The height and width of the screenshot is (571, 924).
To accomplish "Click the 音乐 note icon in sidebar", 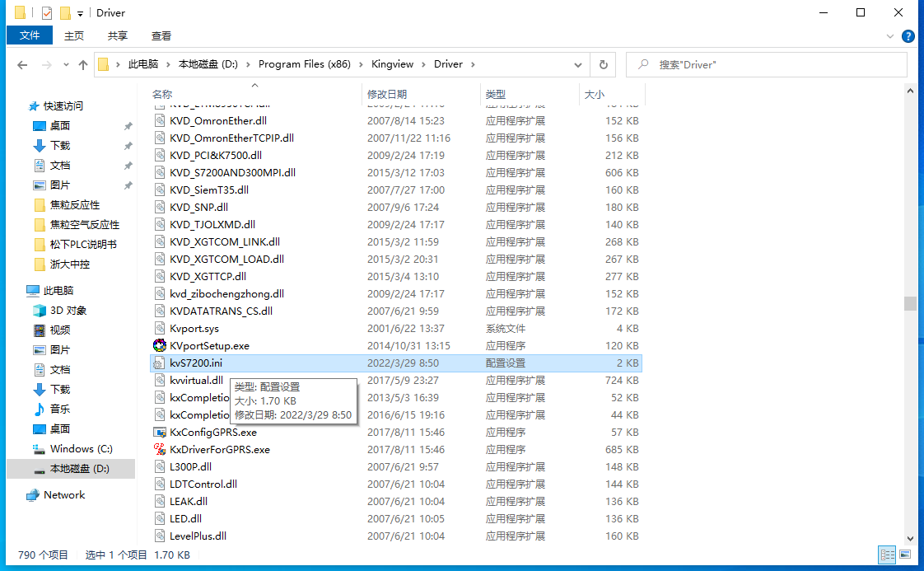I will [40, 409].
